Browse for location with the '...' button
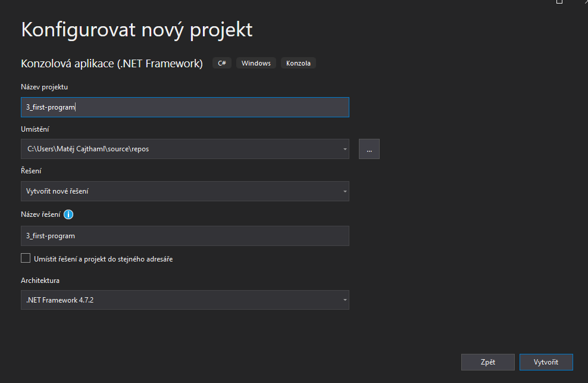The image size is (588, 383). pos(369,149)
